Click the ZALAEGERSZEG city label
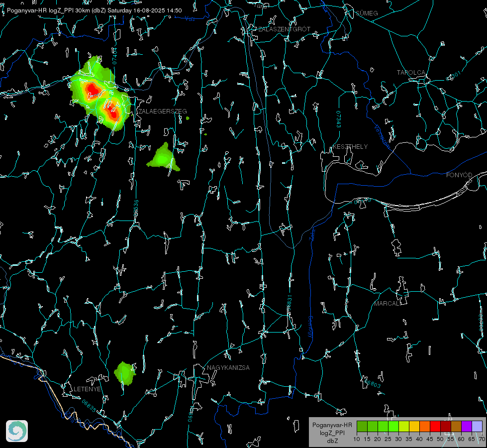Viewport: 487px width, 448px height. coord(163,112)
